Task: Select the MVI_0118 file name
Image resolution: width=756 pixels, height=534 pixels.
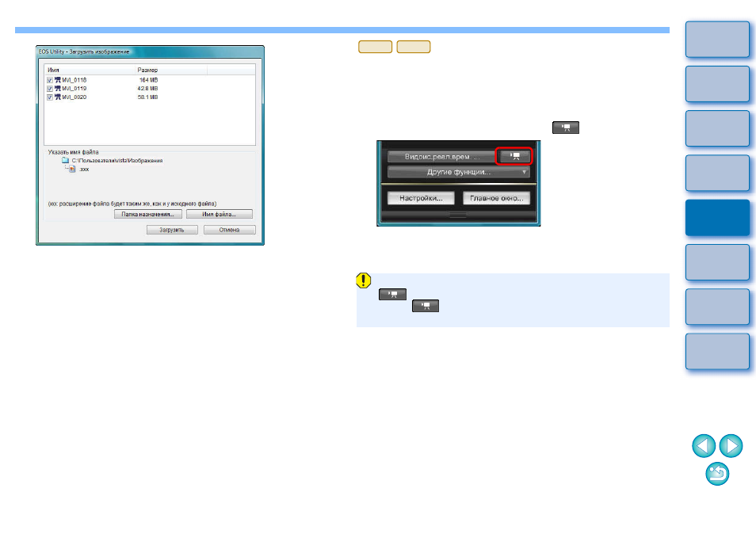Action: coord(74,80)
